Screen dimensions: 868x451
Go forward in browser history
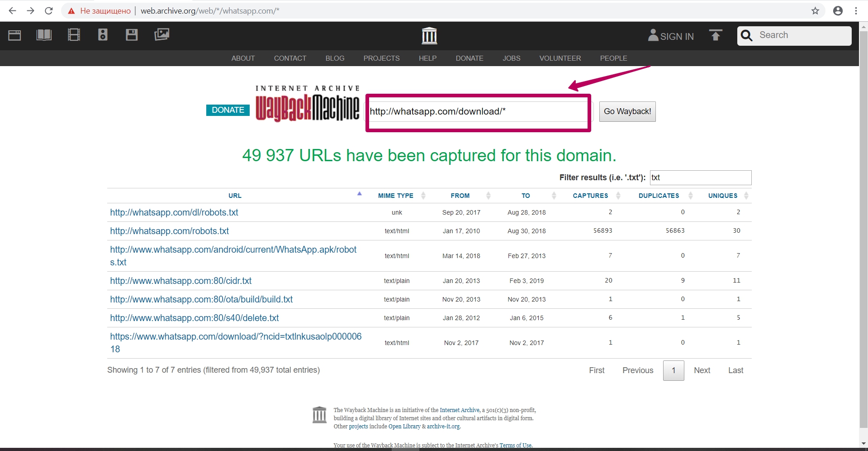(30, 11)
